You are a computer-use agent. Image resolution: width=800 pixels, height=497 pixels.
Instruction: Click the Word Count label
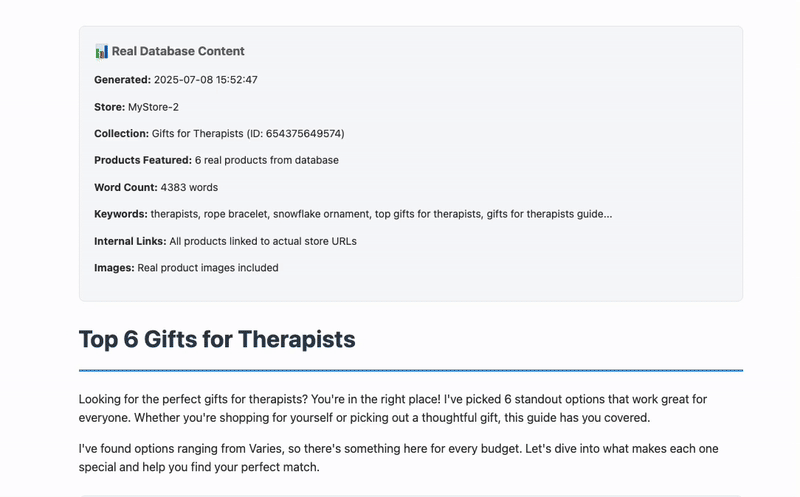coord(125,187)
